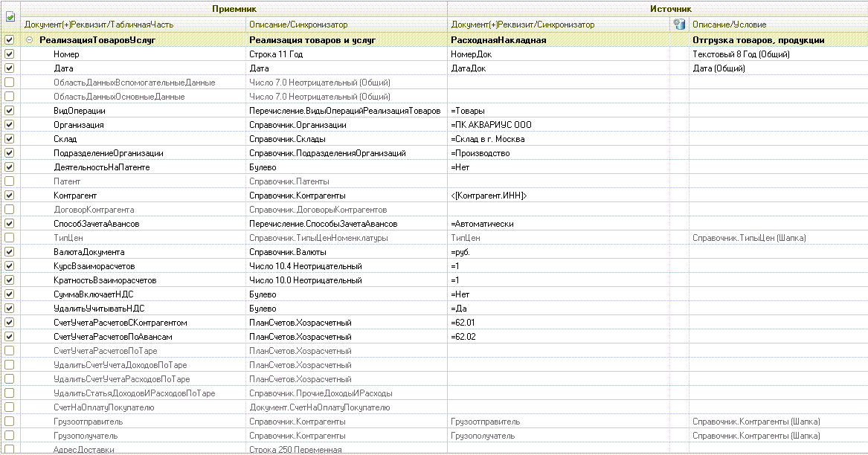Disable the СчетУчетаРасчетовПоАвансам checkbox
This screenshot has height=455, width=868.
click(x=10, y=337)
